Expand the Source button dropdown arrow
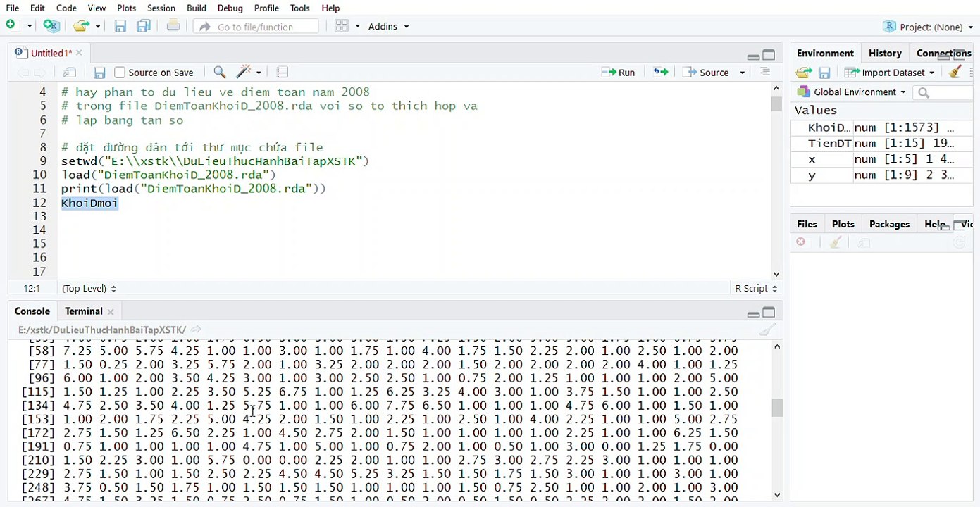 742,73
